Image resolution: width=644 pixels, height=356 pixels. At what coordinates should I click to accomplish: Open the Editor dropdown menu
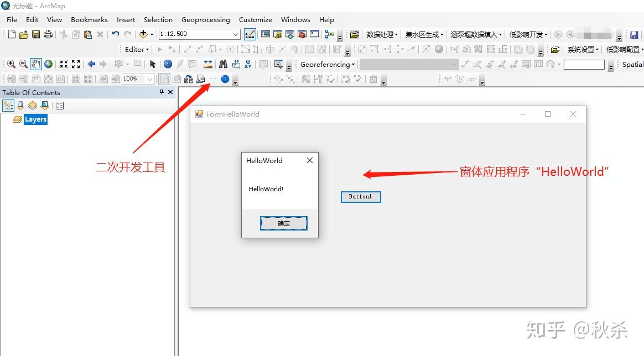click(x=136, y=49)
